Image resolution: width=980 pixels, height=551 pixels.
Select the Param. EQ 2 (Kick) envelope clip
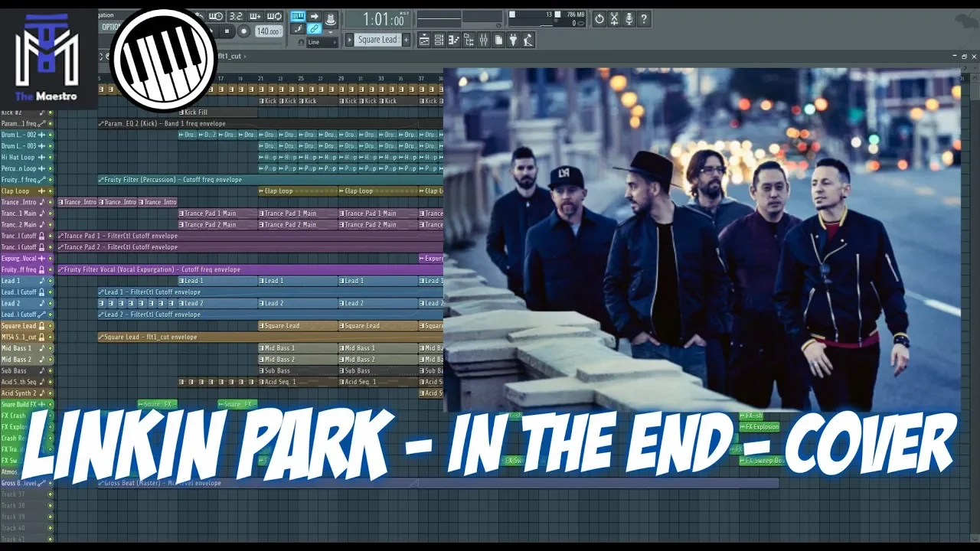(270, 123)
